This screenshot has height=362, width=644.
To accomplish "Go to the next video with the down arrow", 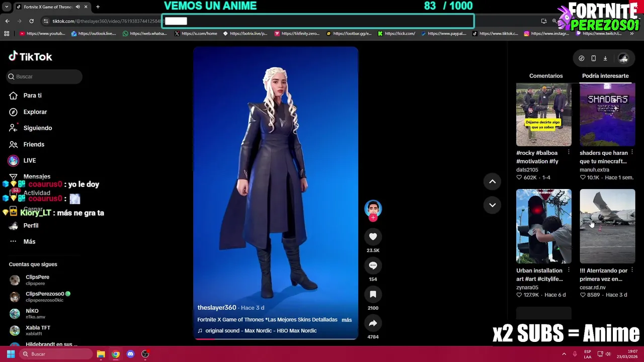I will click(x=492, y=205).
